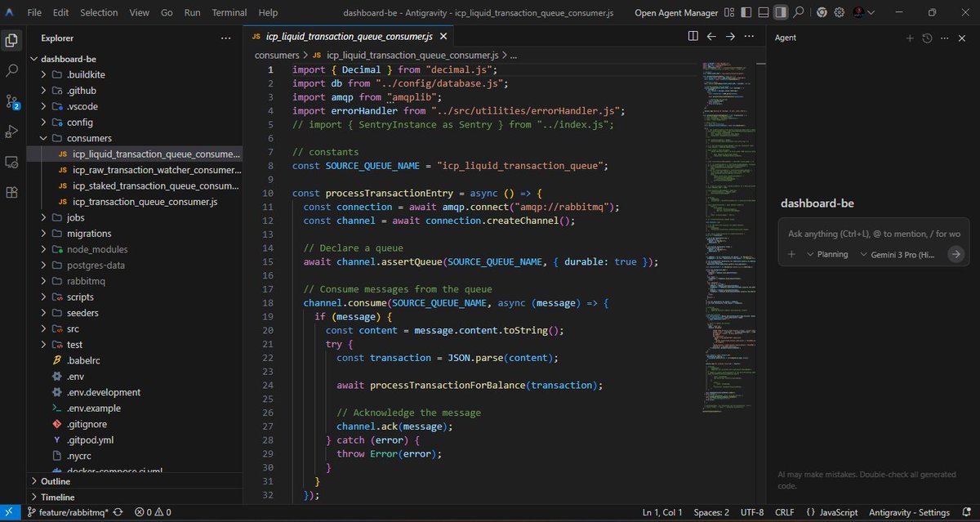Navigate back with the left arrow
980x522 pixels.
711,37
